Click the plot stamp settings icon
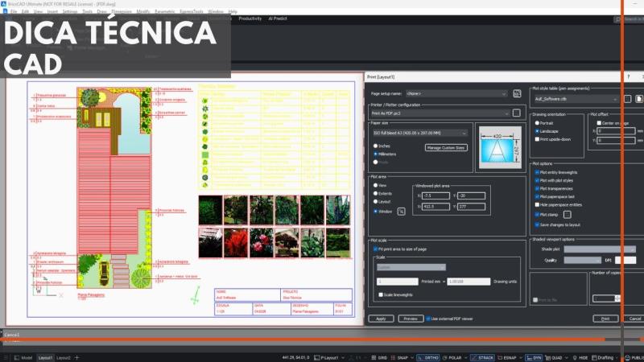Viewport: 644px width, 362px height. 566,215
